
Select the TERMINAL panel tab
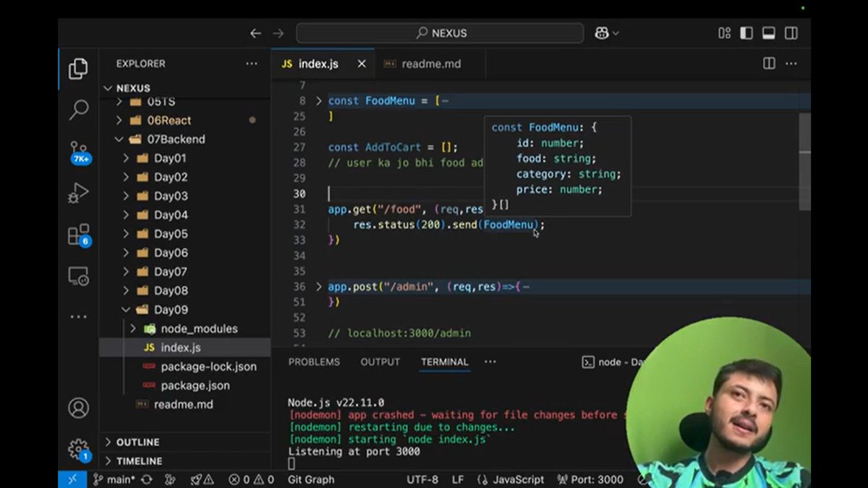(x=445, y=361)
